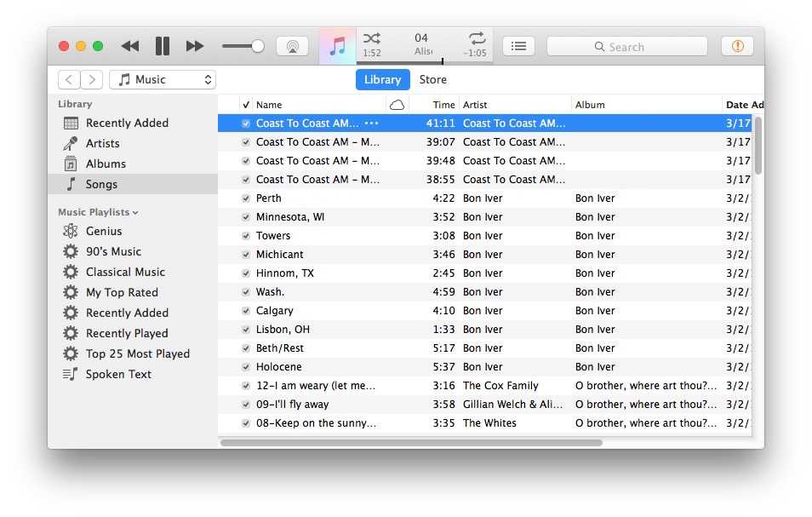
Task: Click the horizontal scrollbar at bottom
Action: [411, 443]
